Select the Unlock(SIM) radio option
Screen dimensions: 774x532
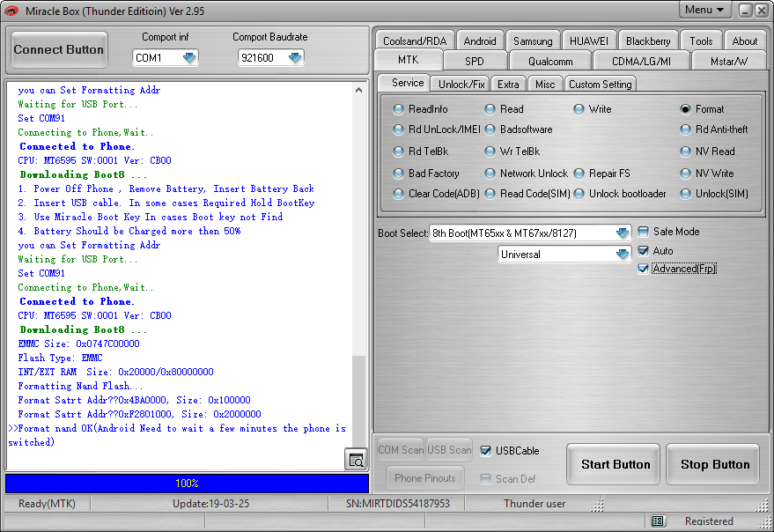coord(714,194)
